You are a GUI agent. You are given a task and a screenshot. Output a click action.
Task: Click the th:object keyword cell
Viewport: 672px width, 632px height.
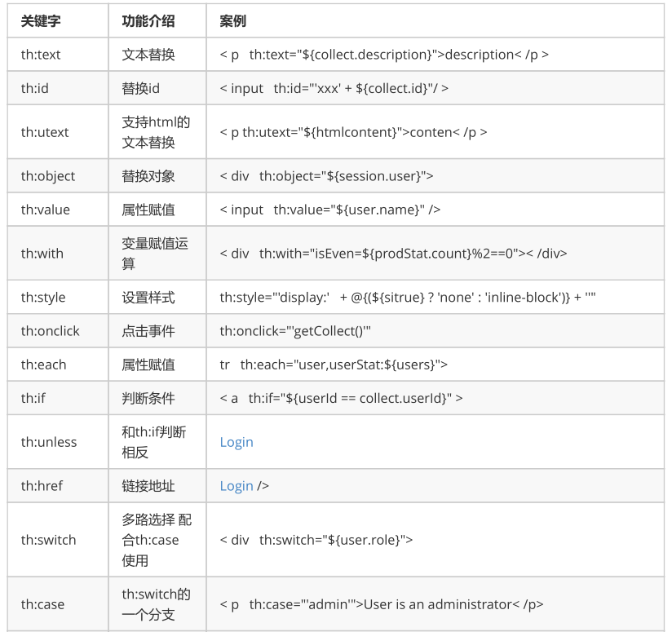point(48,176)
